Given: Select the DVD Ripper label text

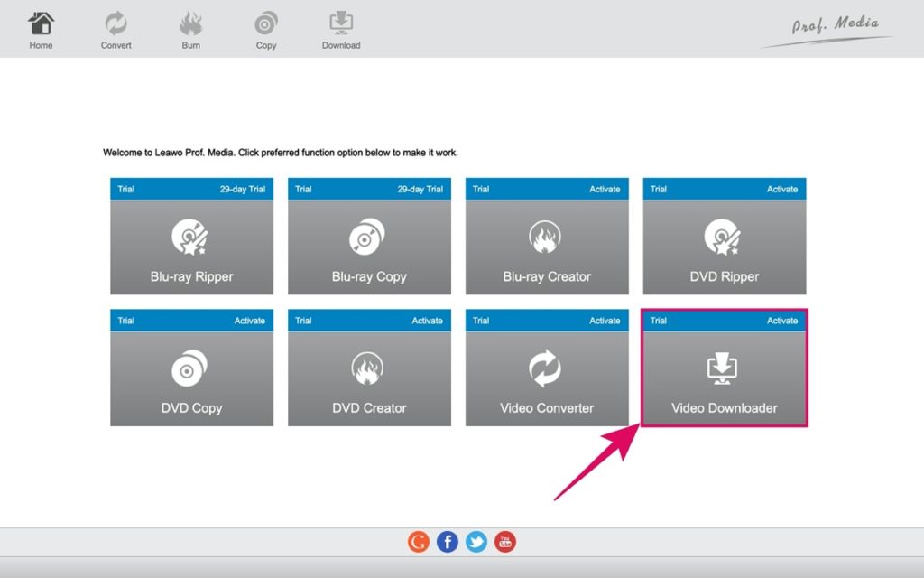Looking at the screenshot, I should (x=725, y=276).
